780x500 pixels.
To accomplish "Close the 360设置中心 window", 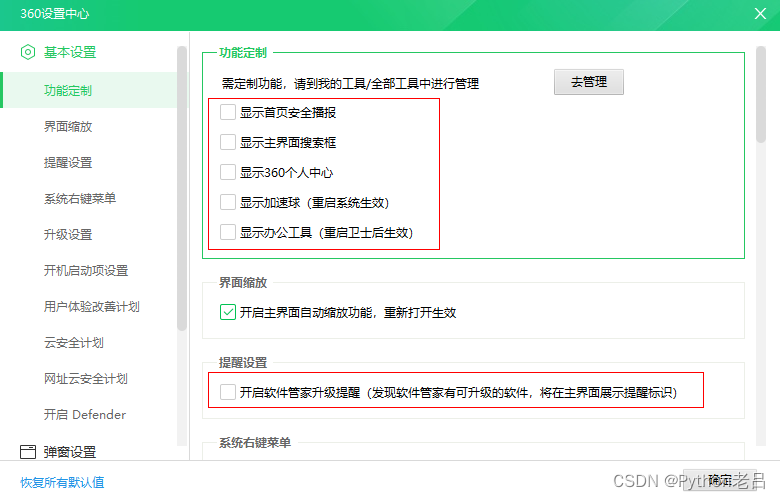I will 760,13.
